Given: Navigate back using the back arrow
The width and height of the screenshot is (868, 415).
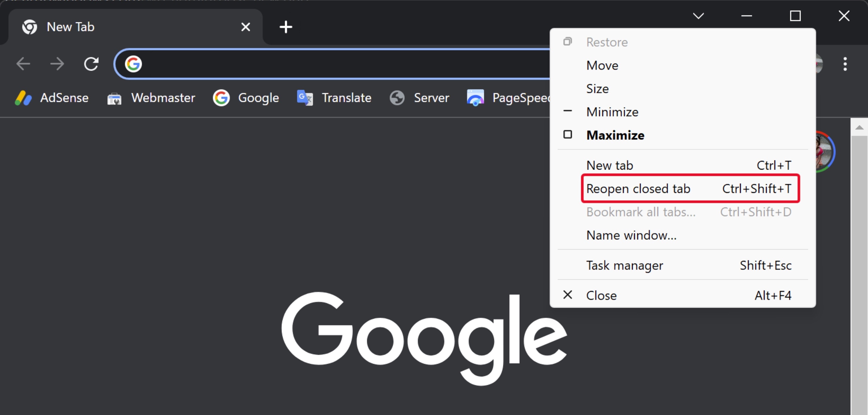Looking at the screenshot, I should click(x=23, y=64).
